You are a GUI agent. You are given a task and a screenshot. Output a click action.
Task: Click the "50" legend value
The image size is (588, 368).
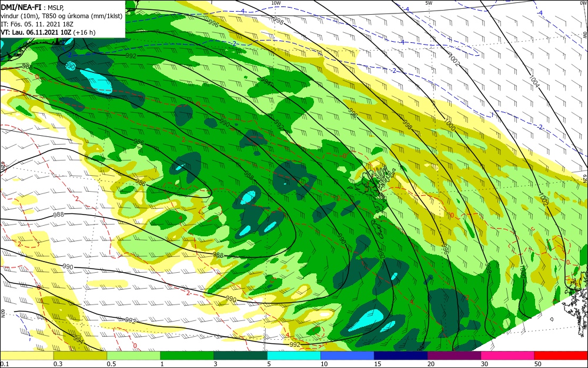[x=538, y=364]
